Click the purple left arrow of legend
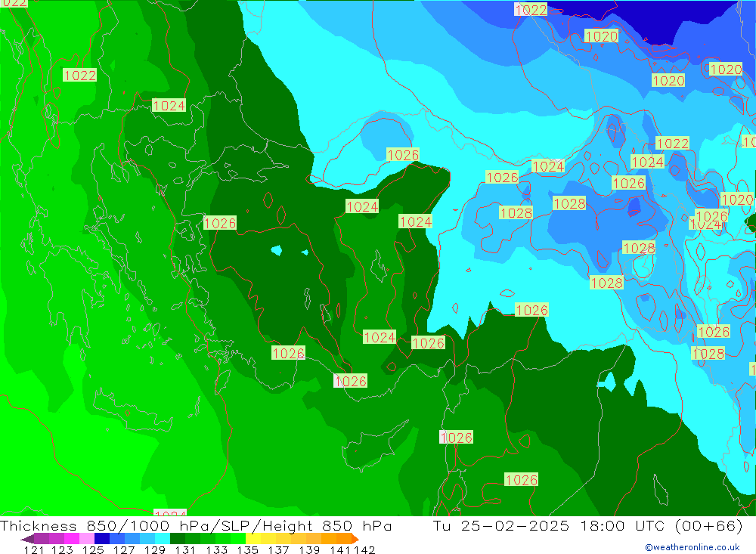756x554 pixels. click(27, 539)
